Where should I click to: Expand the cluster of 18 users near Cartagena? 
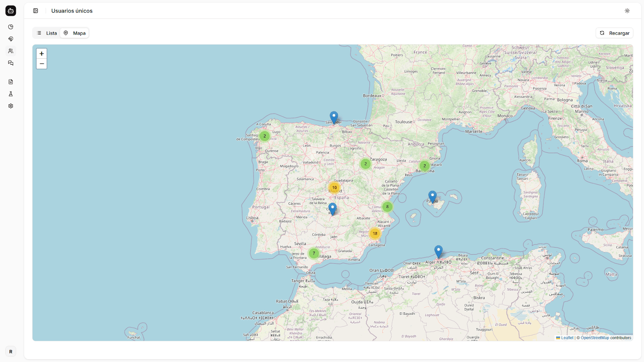(x=374, y=233)
